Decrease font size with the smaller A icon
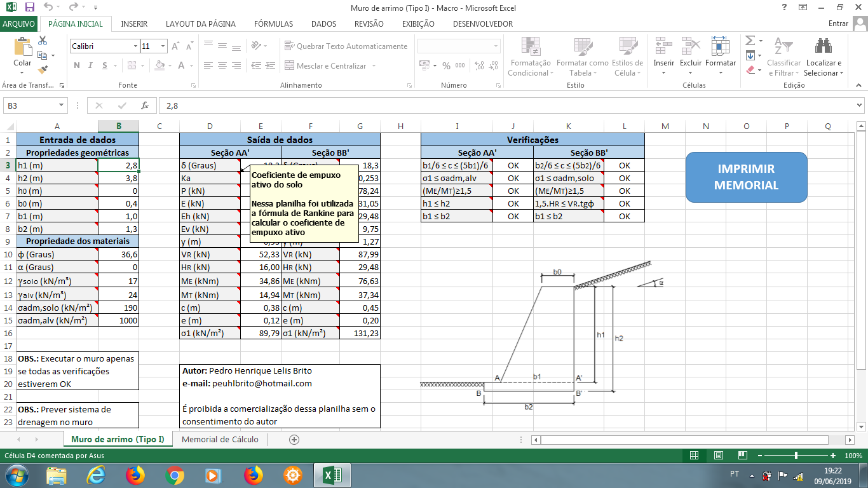Screen dimensions: 868x488 pyautogui.click(x=189, y=46)
